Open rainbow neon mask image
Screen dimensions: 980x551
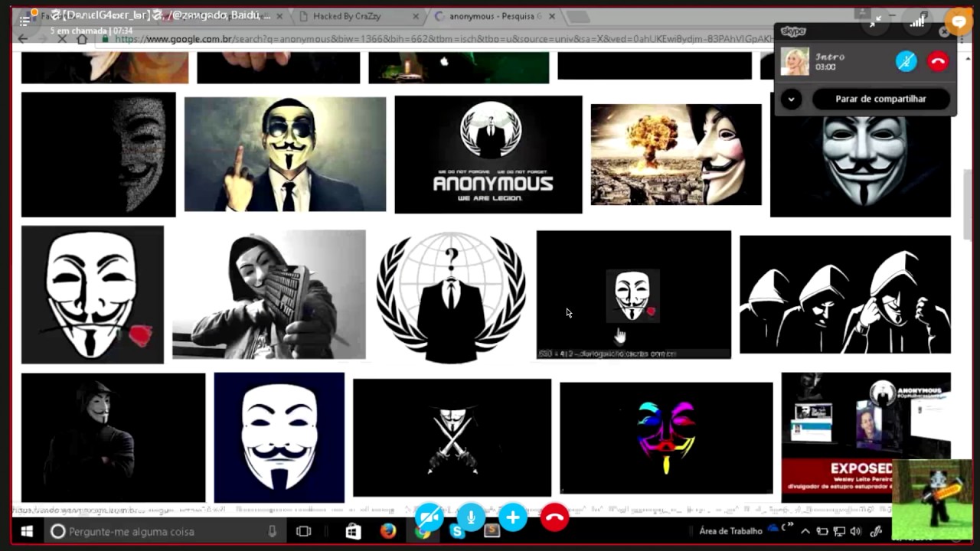pos(666,438)
